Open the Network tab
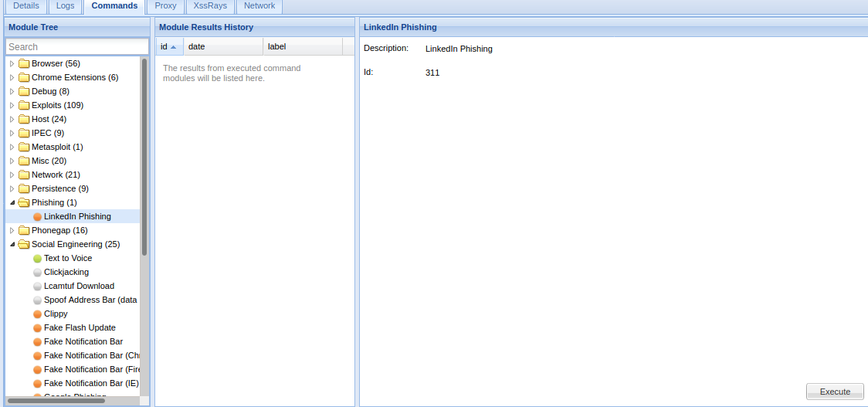 259,6
